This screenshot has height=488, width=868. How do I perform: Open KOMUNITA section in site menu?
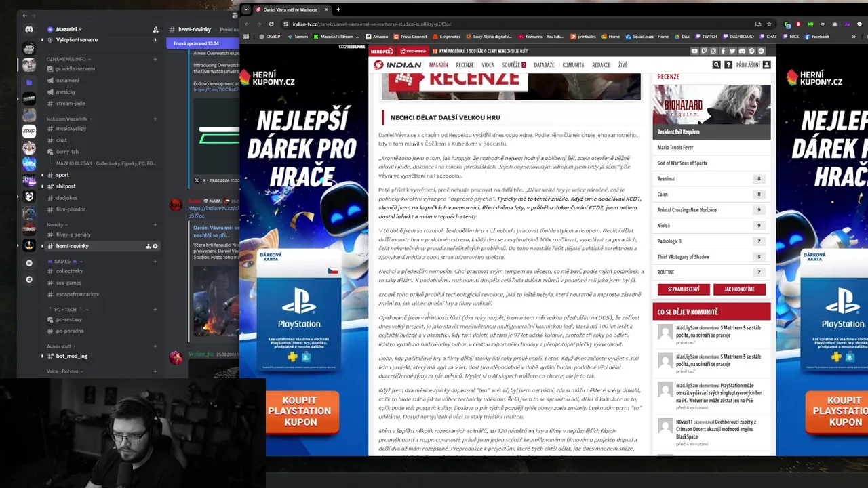[573, 65]
